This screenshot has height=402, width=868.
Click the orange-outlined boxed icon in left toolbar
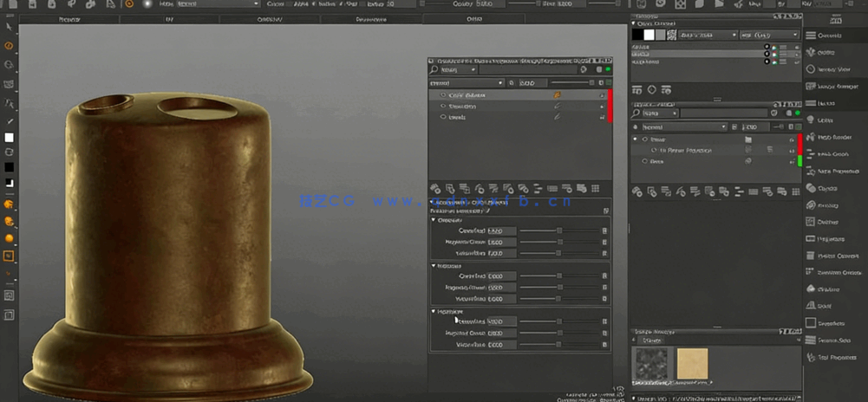pyautogui.click(x=9, y=256)
